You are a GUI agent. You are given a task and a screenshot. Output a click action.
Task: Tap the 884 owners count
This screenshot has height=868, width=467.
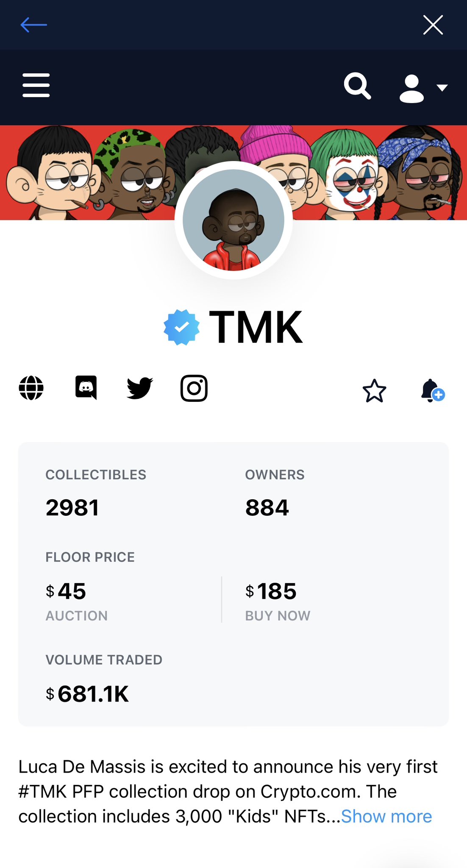coord(267,508)
